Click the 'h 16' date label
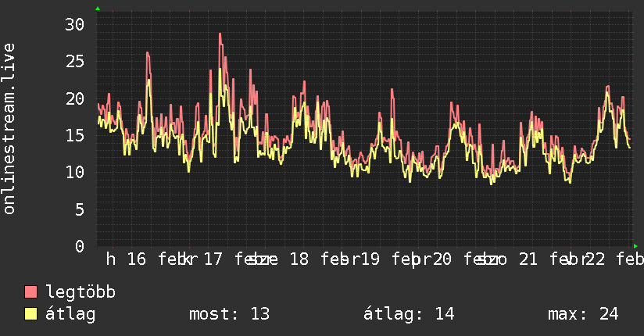 [x=126, y=259]
